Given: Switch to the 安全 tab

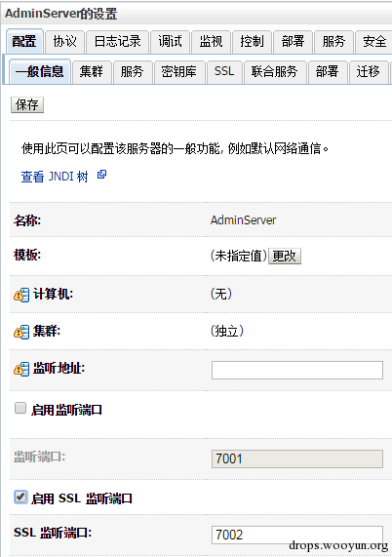Looking at the screenshot, I should pos(374,42).
